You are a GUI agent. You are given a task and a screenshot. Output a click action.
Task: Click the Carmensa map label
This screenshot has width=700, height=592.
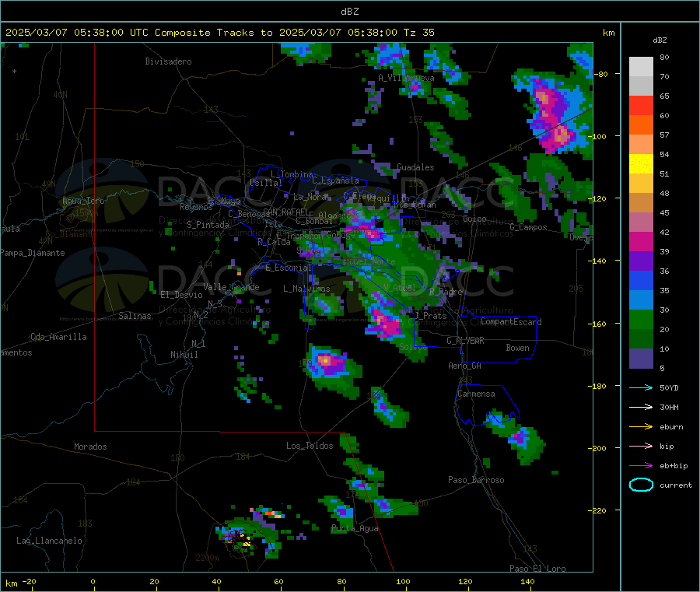(476, 394)
